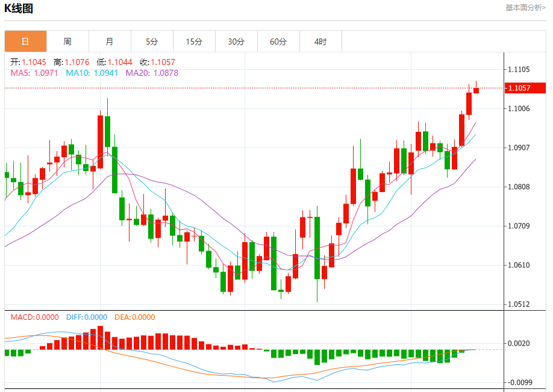Click the tallest red MACD histogram bar
This screenshot has height=392, width=553.
tap(100, 338)
